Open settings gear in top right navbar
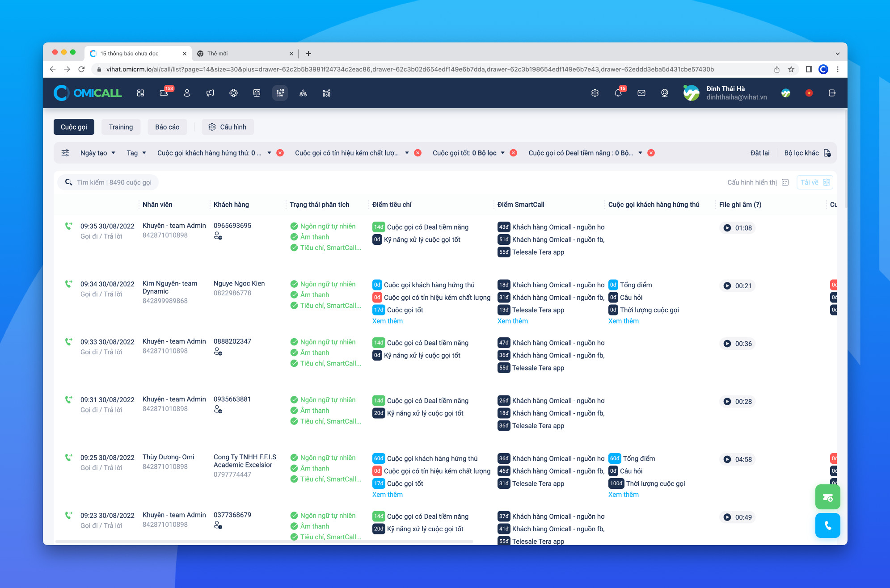The height and width of the screenshot is (588, 890). pos(595,93)
